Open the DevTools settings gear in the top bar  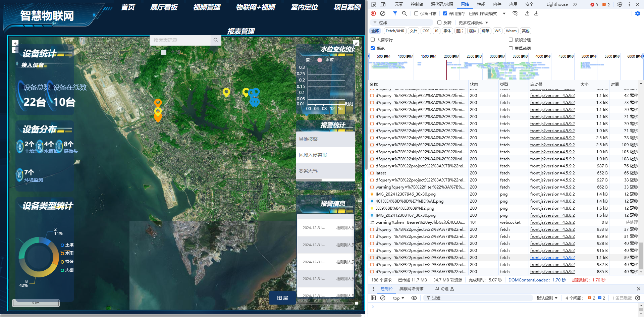[x=620, y=4]
